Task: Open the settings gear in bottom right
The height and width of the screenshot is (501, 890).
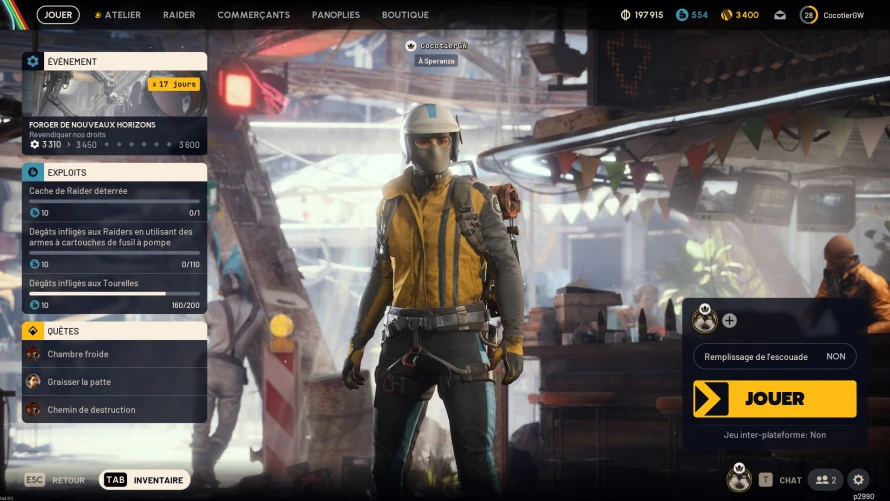Action: coord(858,480)
